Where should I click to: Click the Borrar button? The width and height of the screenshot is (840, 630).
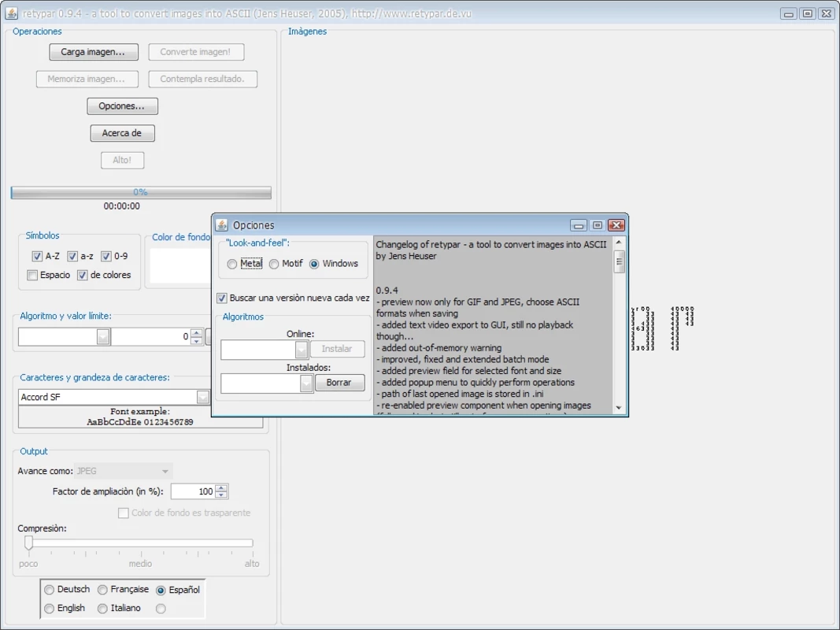(x=339, y=383)
